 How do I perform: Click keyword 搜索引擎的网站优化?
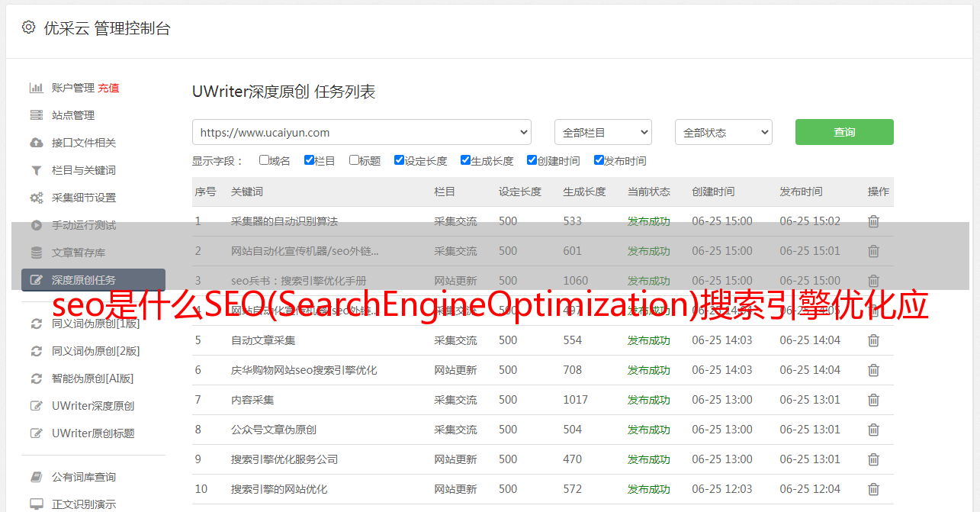click(x=279, y=489)
